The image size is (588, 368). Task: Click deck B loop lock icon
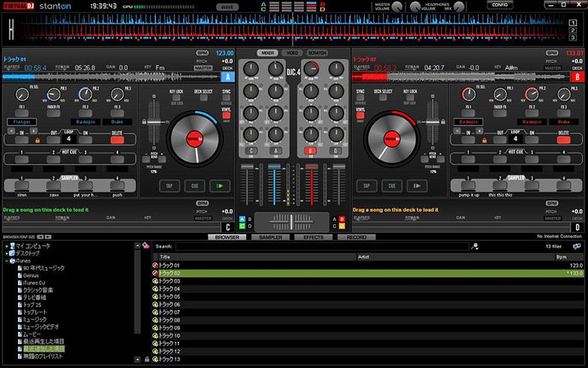pyautogui.click(x=484, y=141)
